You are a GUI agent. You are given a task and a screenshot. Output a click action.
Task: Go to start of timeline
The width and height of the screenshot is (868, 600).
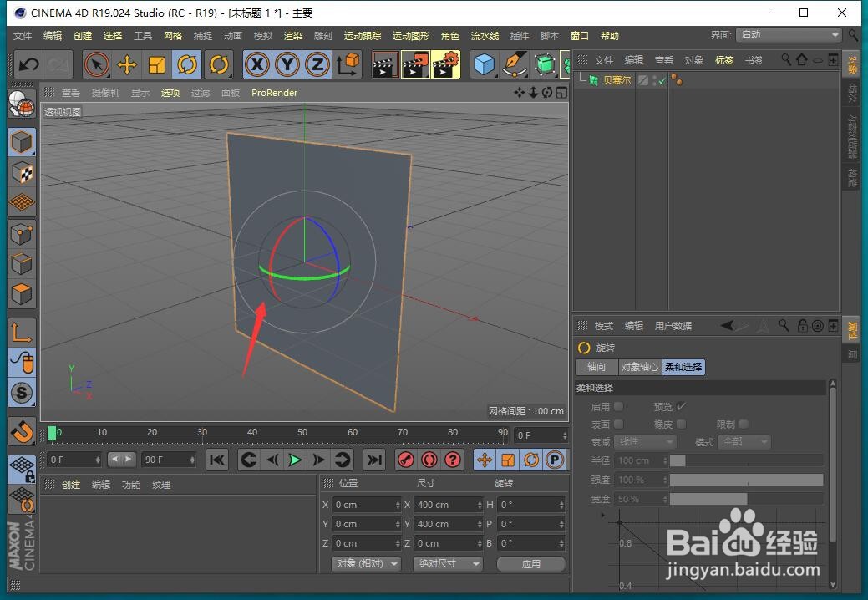point(217,460)
